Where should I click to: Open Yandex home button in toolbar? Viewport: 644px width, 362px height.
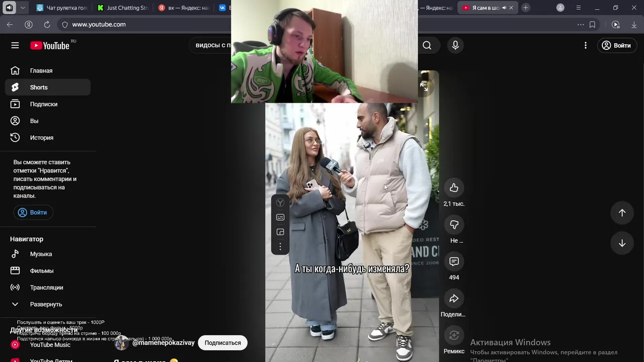click(x=29, y=24)
